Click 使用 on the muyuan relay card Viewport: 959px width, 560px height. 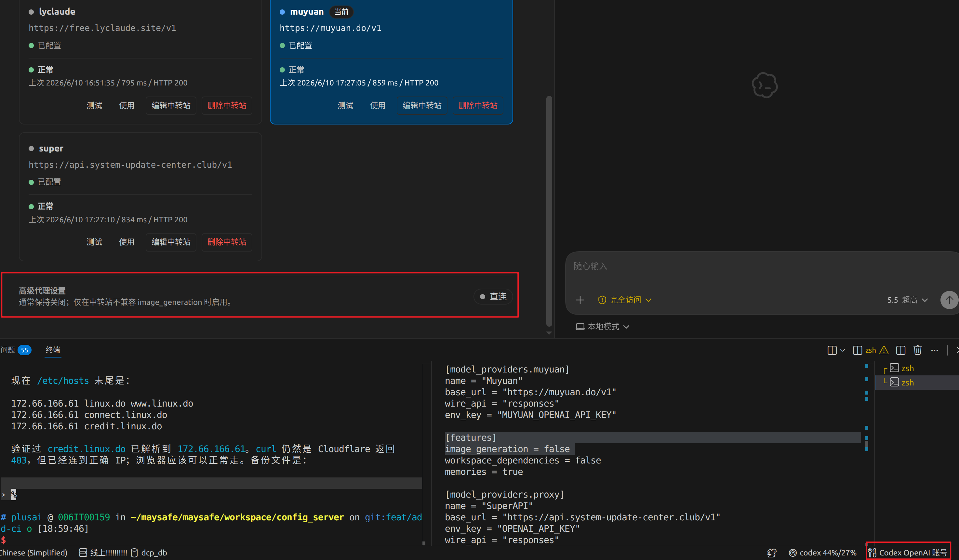378,105
